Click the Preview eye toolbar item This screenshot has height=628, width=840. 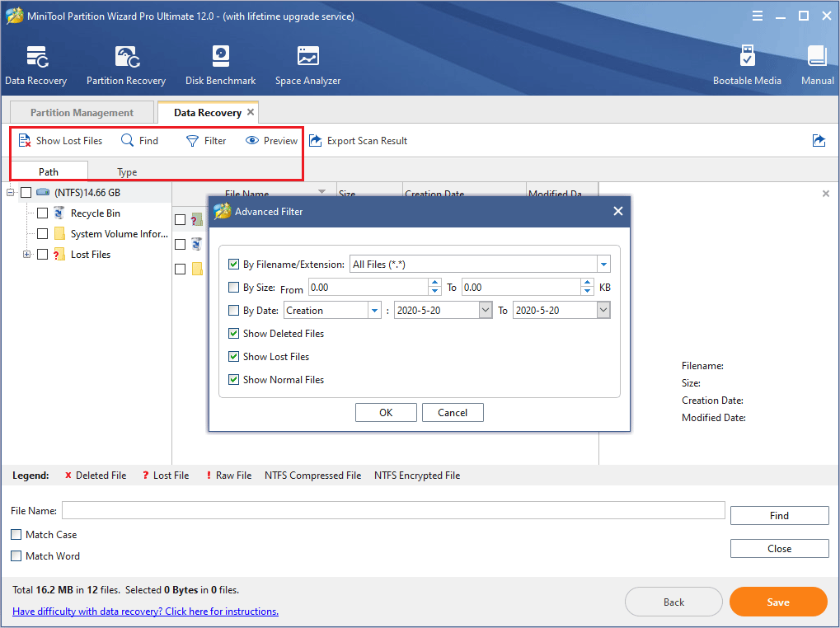click(x=271, y=141)
